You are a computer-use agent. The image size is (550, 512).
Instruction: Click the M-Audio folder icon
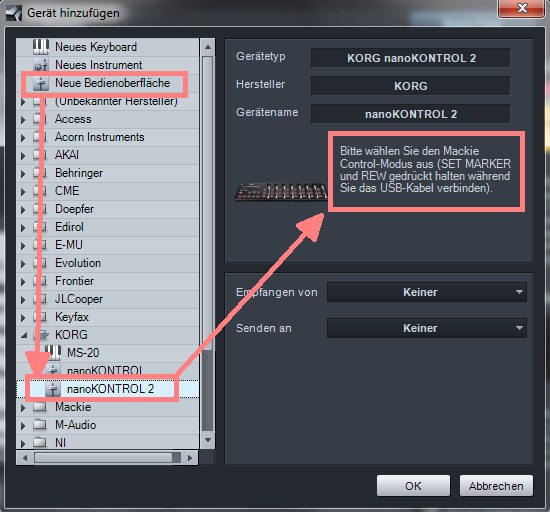pos(40,425)
